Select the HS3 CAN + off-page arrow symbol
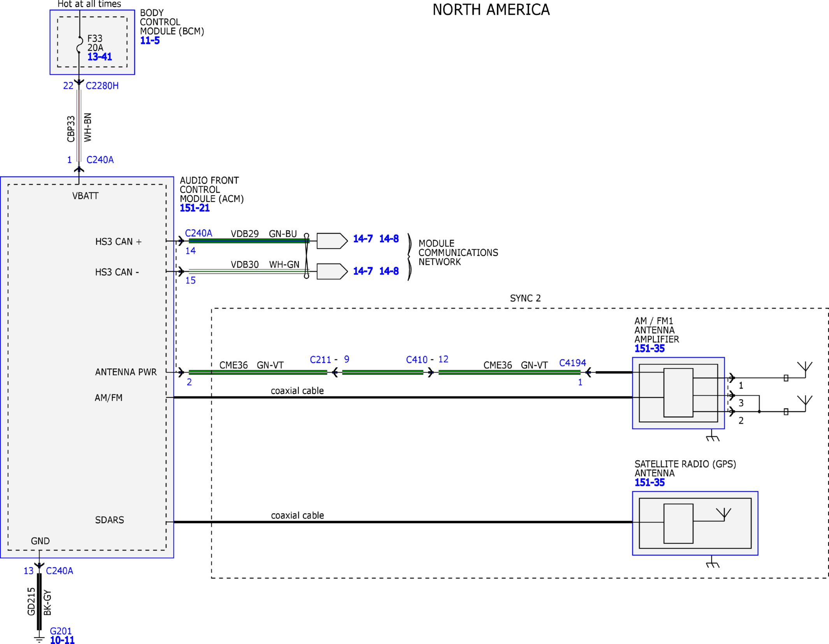829x644 pixels. (x=332, y=241)
